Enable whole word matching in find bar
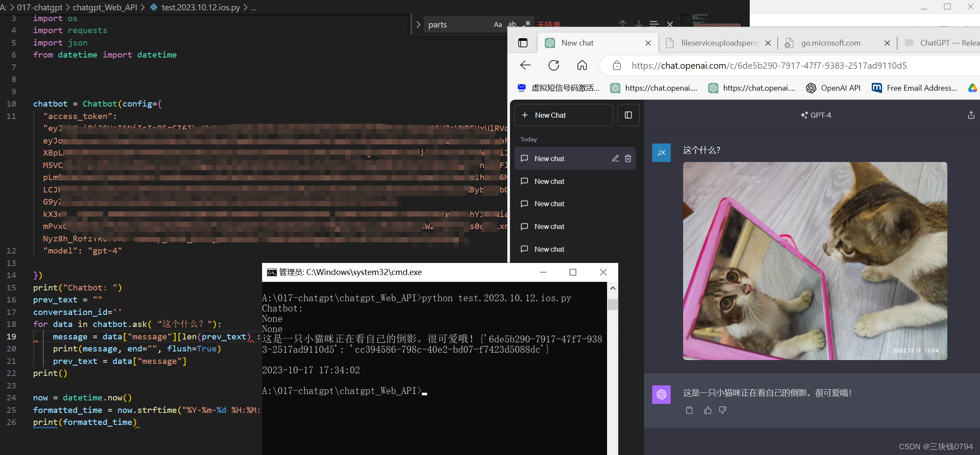Viewport: 980px width, 455px height. click(512, 24)
